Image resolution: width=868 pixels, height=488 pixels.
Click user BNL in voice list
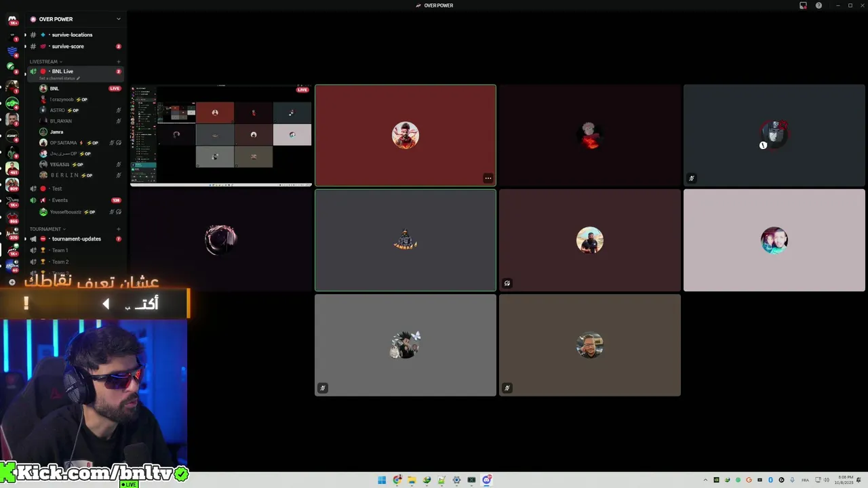(x=54, y=88)
